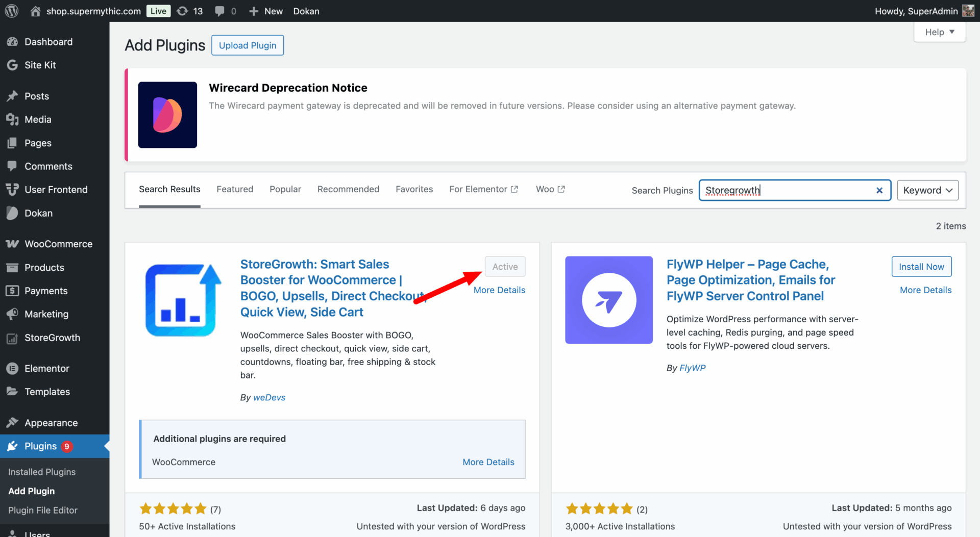Click the Dokan icon in sidebar
980x537 pixels.
[x=12, y=213]
